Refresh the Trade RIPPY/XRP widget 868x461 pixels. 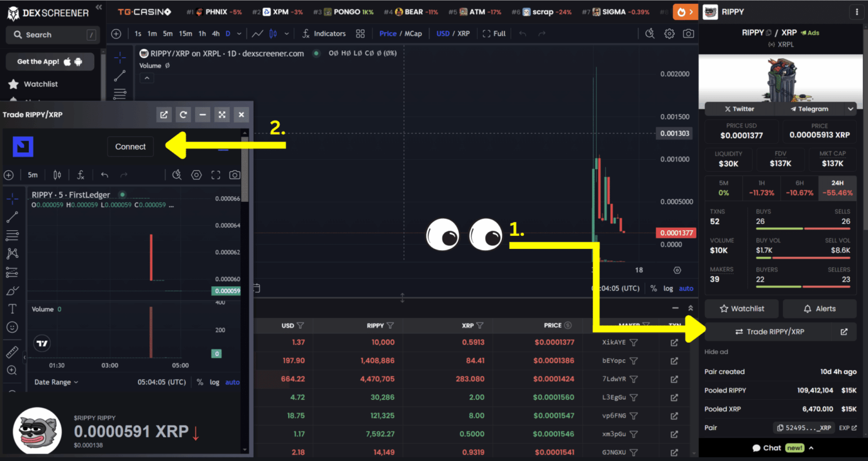point(183,114)
